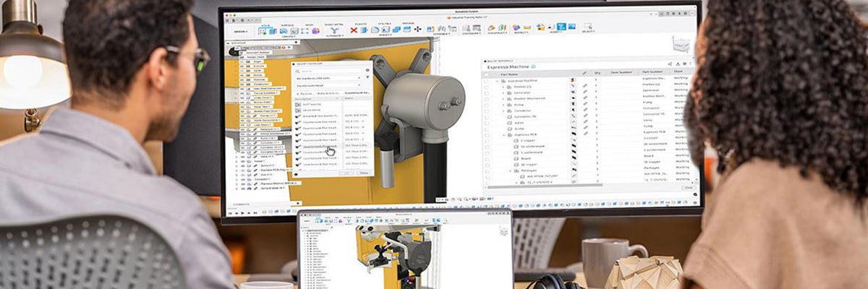Click the Automate fork-shaped icon
Screen dimensions: 868x289
tap(334, 29)
